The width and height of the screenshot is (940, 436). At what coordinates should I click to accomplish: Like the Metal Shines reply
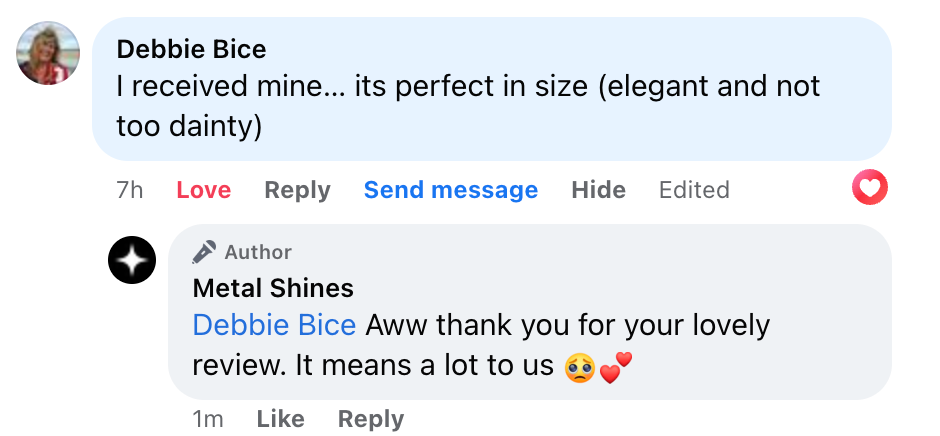pos(280,419)
